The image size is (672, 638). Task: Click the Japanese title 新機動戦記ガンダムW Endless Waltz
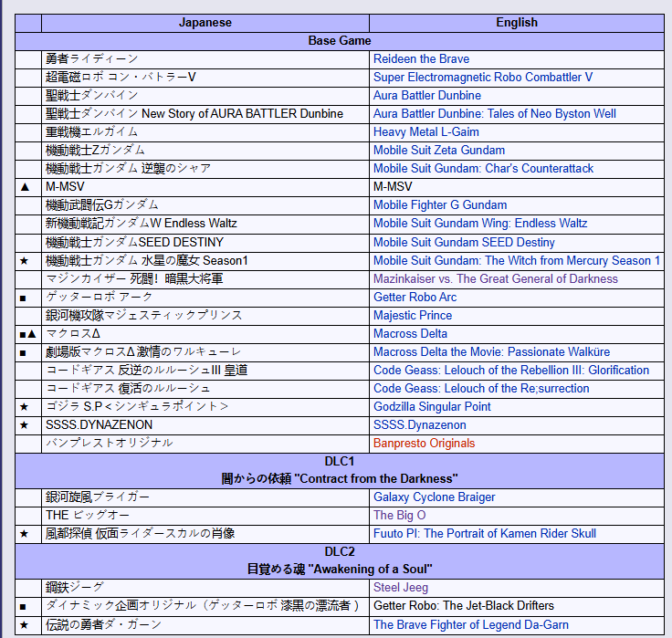142,224
